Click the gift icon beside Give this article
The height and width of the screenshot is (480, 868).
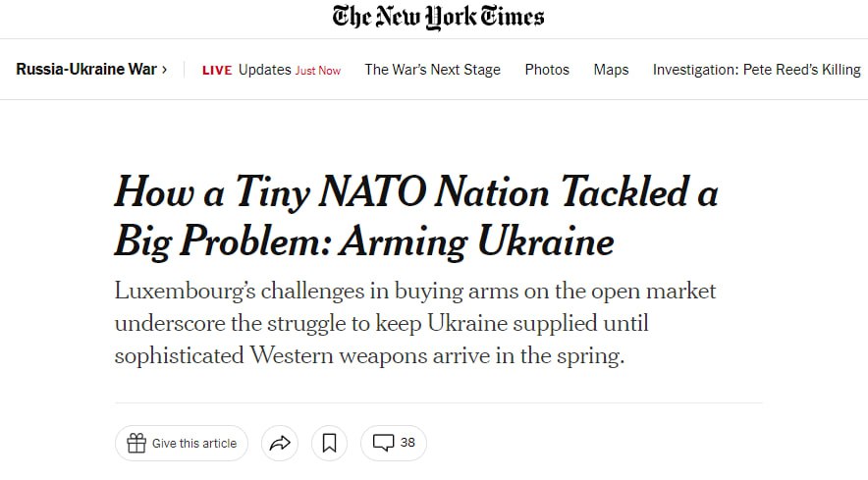(x=135, y=443)
